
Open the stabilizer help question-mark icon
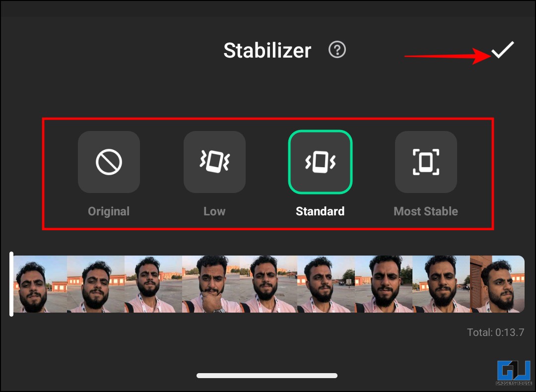(337, 50)
